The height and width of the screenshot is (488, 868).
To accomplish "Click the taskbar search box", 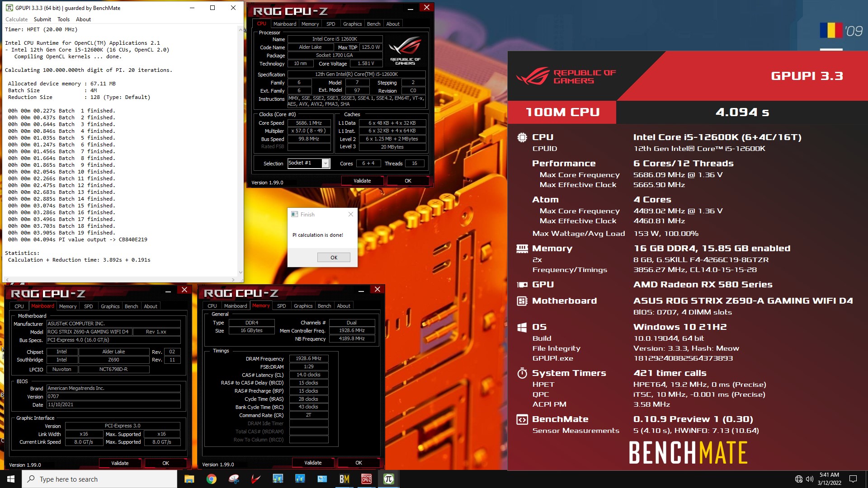I will (x=99, y=479).
